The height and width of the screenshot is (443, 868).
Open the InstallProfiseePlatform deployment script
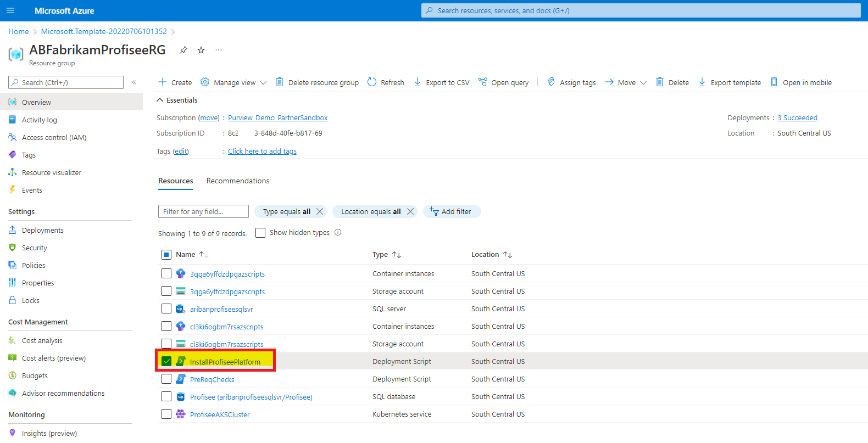click(225, 362)
